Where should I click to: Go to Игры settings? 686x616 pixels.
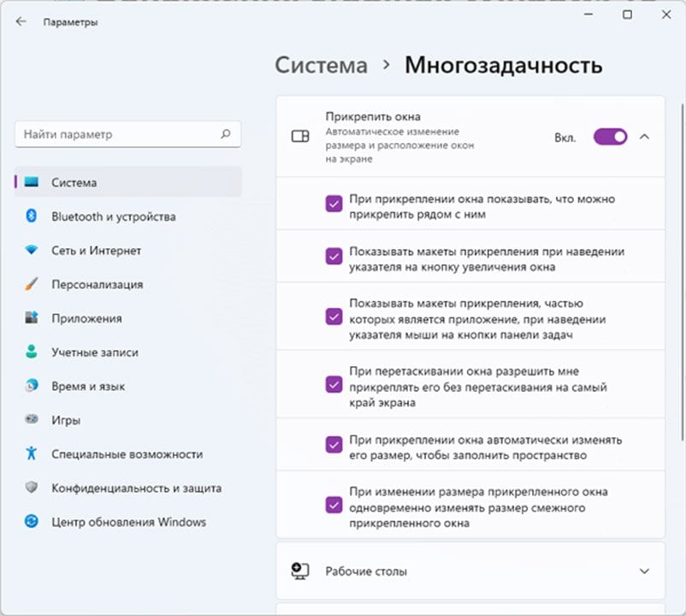coord(128,419)
